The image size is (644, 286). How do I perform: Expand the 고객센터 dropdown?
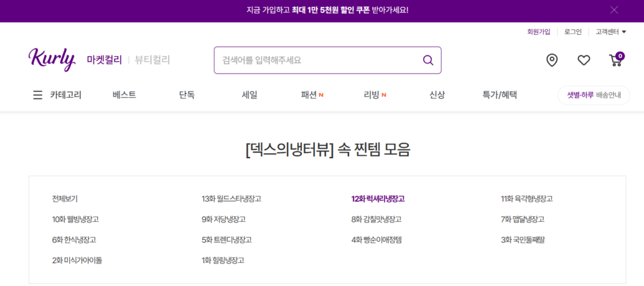click(611, 32)
